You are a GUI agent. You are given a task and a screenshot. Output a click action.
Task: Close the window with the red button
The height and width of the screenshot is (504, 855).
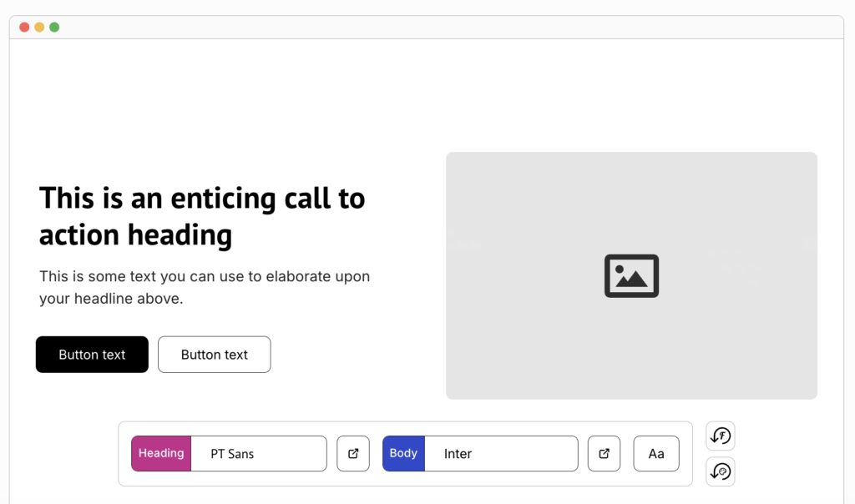pyautogui.click(x=24, y=28)
